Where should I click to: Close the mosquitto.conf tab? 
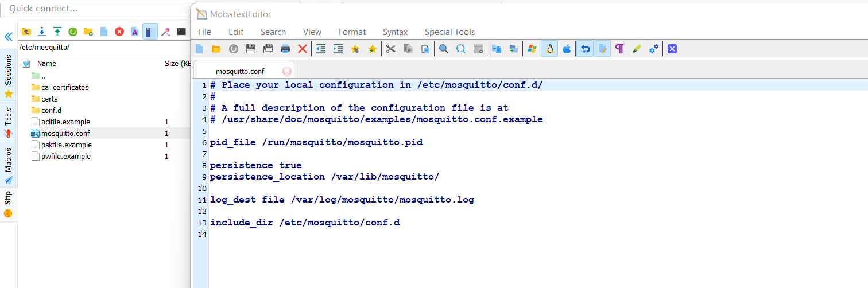287,71
